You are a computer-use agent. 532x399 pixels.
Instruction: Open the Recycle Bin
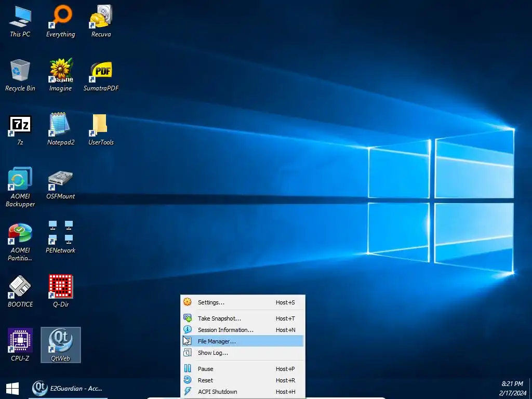(20, 75)
